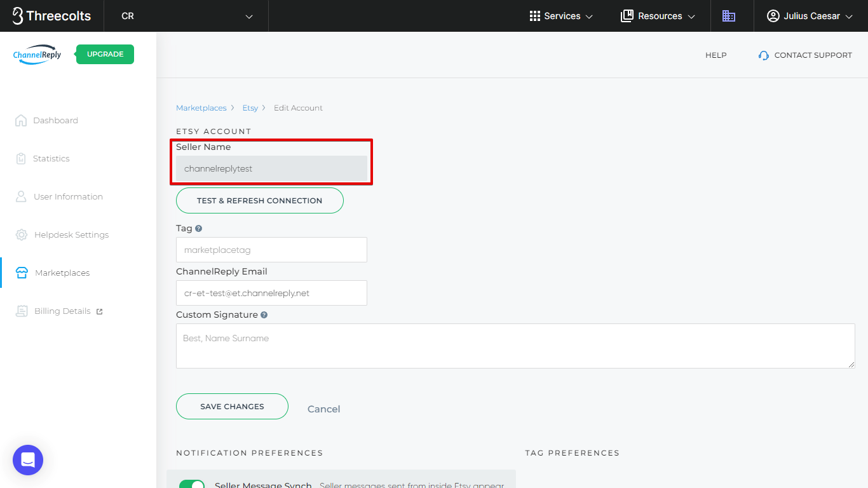This screenshot has height=488, width=868.
Task: Open the Julius Caesar user menu
Action: coord(810,16)
